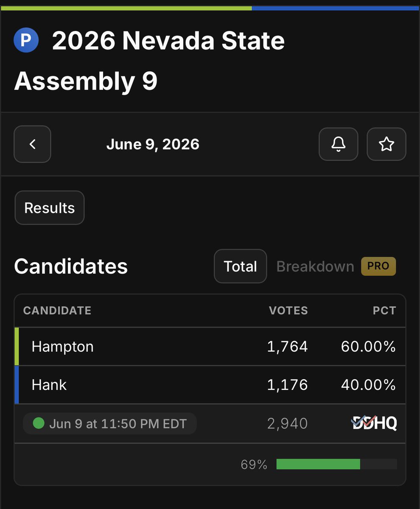The width and height of the screenshot is (420, 509).
Task: Enable alerts with the bell icon
Action: (338, 144)
